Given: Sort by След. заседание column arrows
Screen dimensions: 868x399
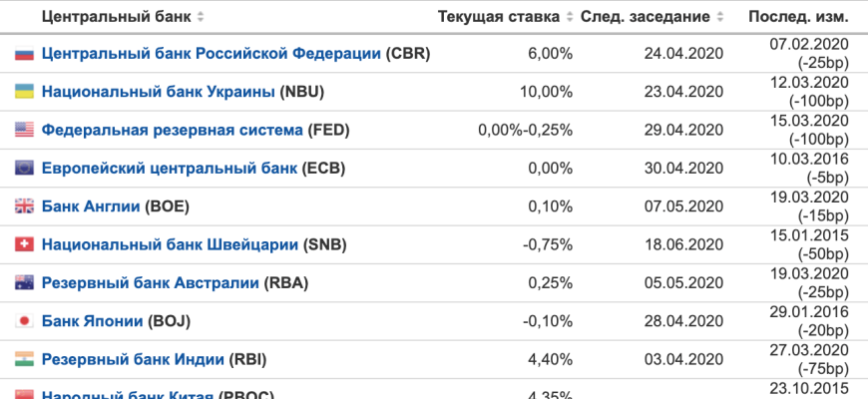Looking at the screenshot, I should pos(719,18).
